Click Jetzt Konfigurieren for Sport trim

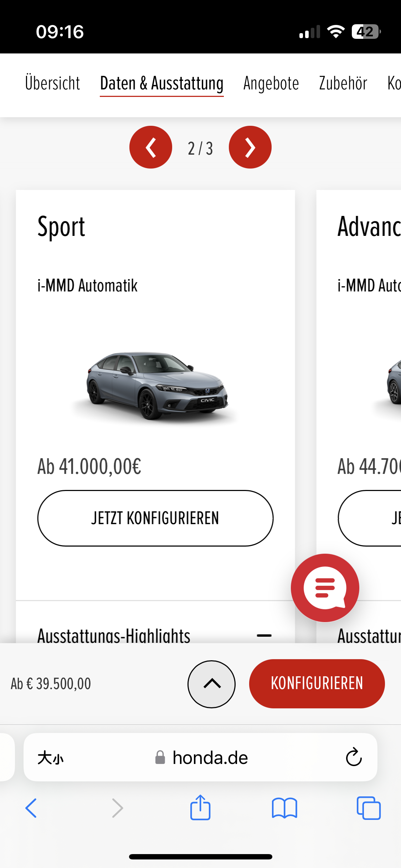(x=155, y=518)
